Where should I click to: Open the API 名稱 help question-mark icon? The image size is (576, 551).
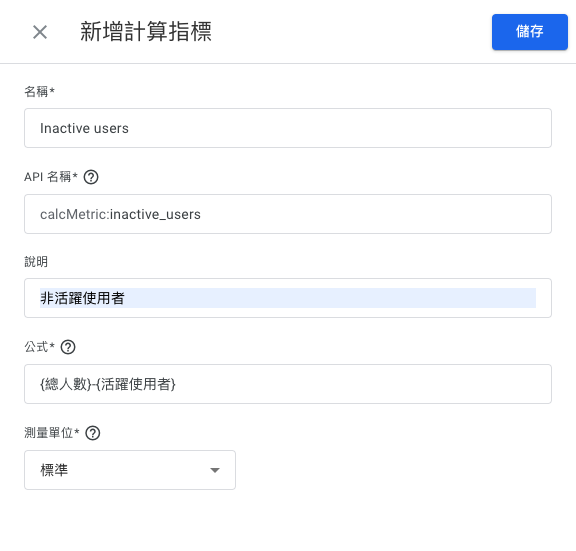[x=91, y=177]
